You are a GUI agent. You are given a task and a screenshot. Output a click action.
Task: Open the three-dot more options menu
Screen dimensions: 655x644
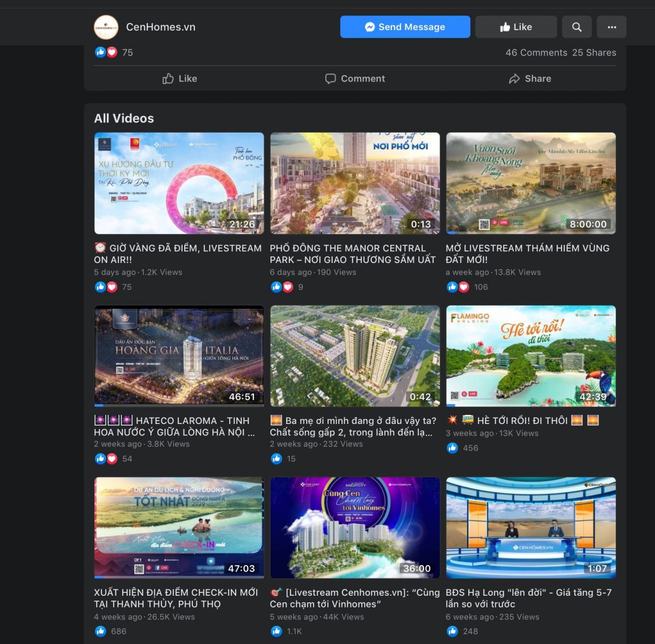tap(612, 27)
